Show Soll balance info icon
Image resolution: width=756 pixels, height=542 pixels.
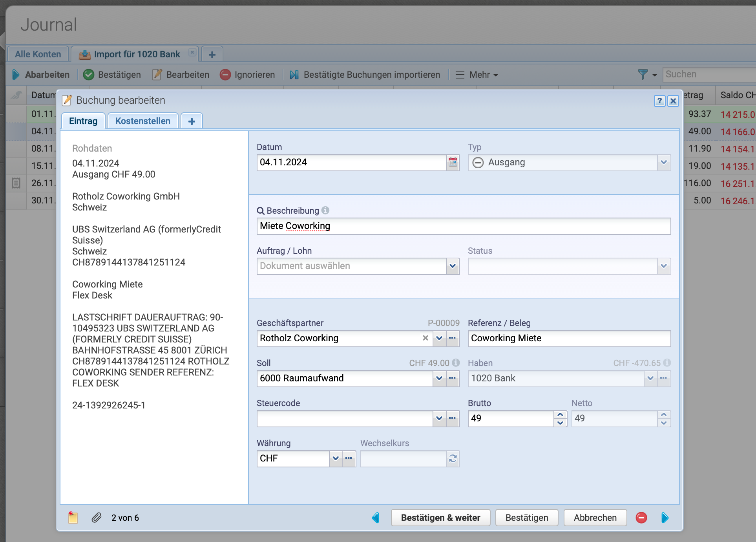pos(456,363)
